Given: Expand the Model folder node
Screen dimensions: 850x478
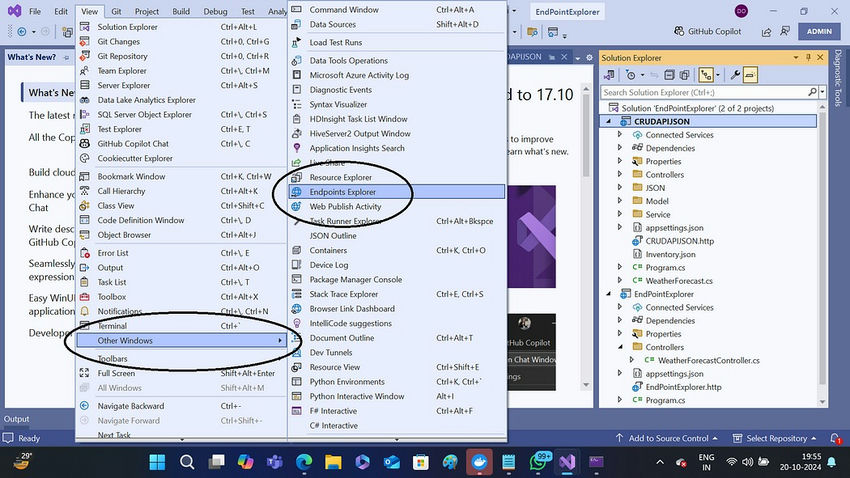Looking at the screenshot, I should 620,201.
